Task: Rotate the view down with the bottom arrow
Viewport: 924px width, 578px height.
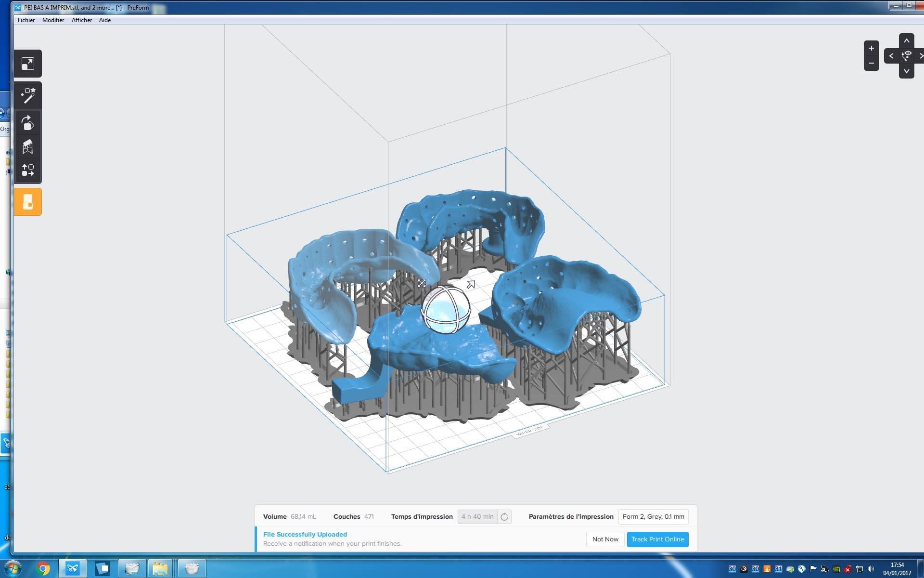Action: coord(906,71)
